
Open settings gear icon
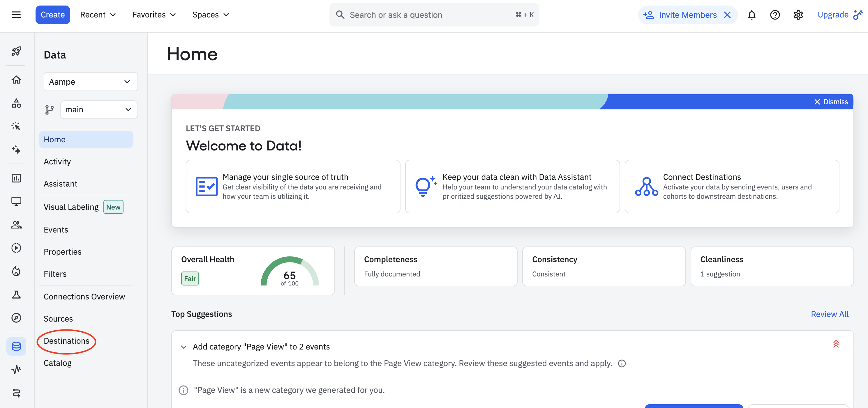pyautogui.click(x=798, y=15)
